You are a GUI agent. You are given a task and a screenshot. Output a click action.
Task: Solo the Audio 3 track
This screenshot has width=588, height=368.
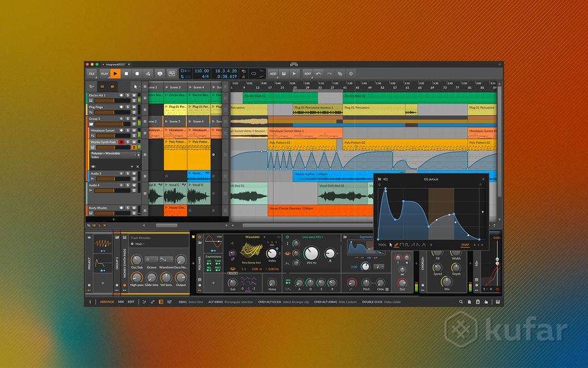(x=127, y=173)
